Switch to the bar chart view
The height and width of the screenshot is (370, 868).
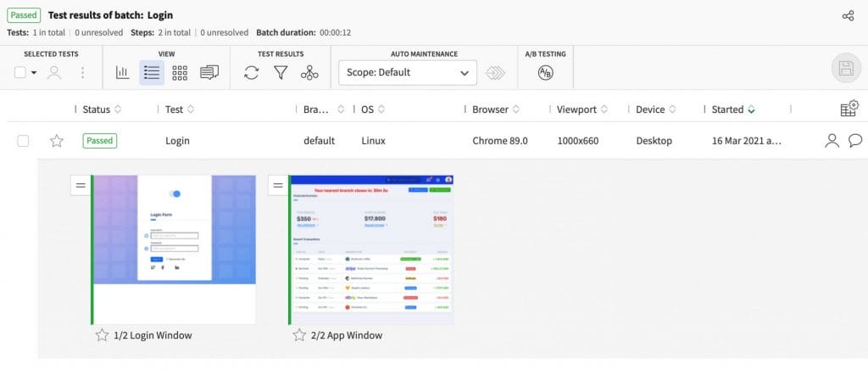coord(122,73)
